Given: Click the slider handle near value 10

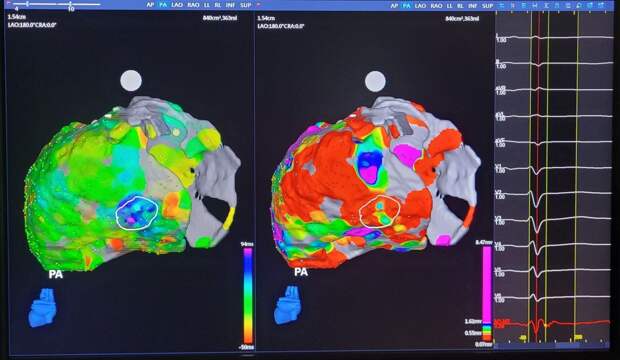Looking at the screenshot, I should 70,5.
